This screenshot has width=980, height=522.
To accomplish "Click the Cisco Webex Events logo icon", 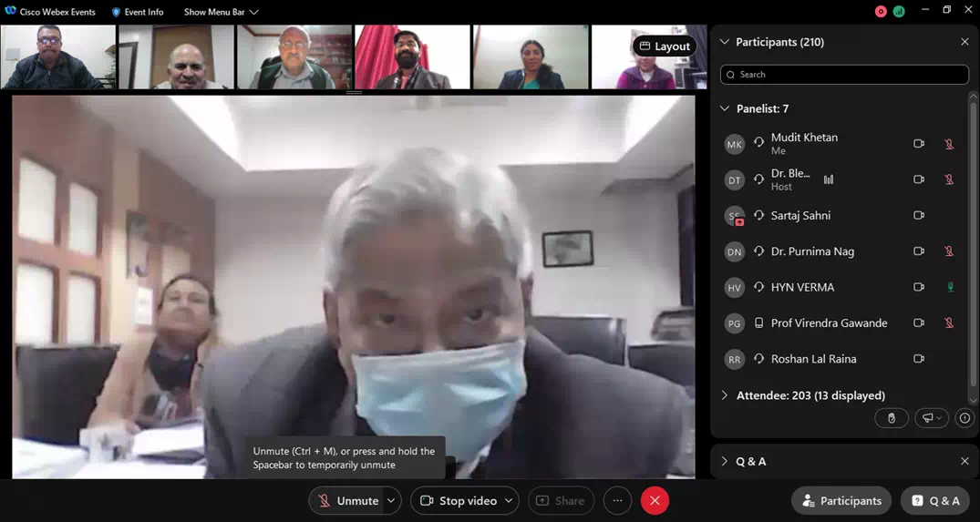I will click(10, 11).
